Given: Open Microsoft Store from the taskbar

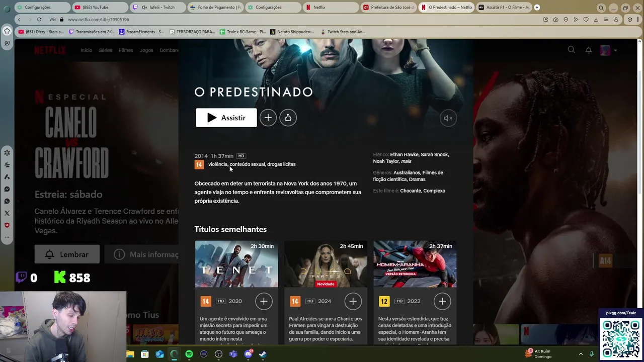Looking at the screenshot, I should (145, 354).
